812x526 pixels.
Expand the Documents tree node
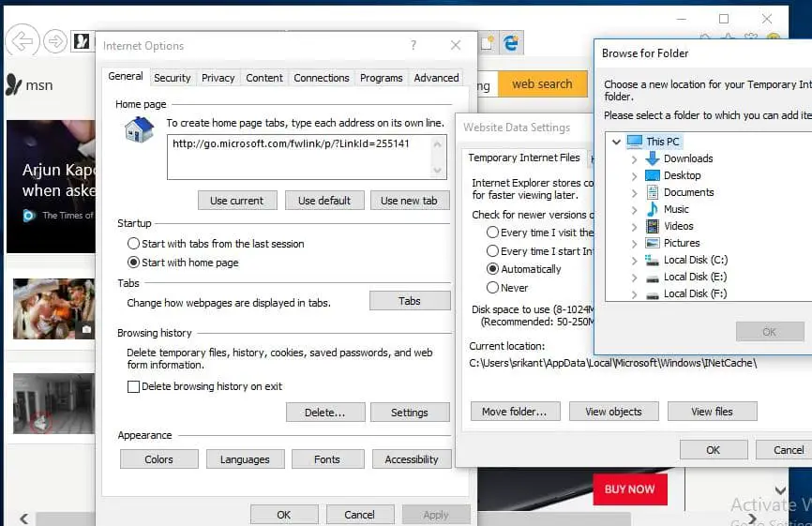click(635, 193)
